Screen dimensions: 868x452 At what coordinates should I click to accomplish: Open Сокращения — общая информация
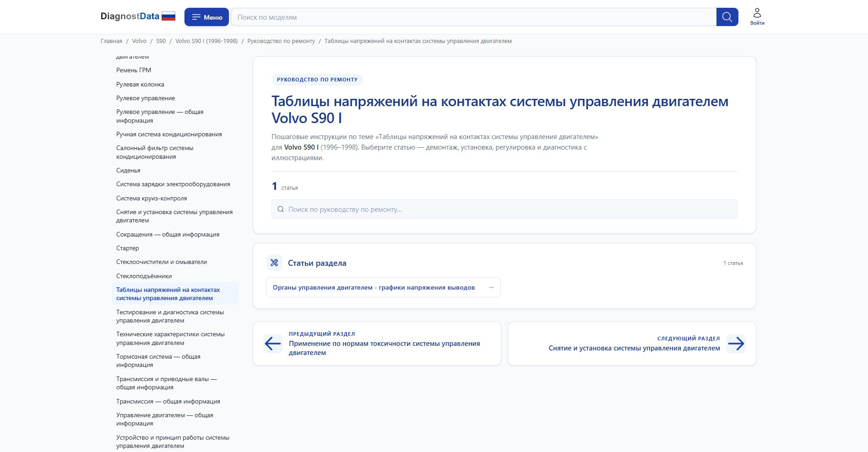[168, 234]
